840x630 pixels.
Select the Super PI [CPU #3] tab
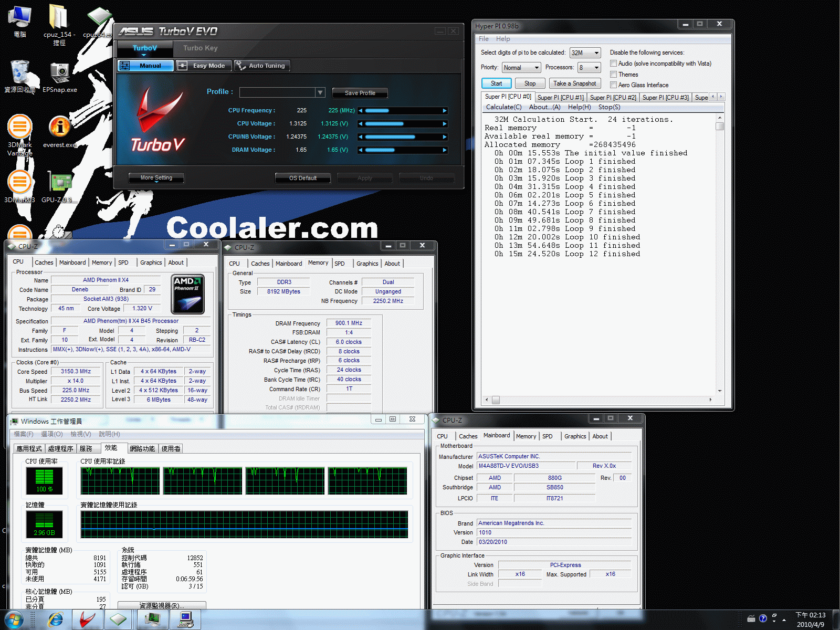point(666,98)
